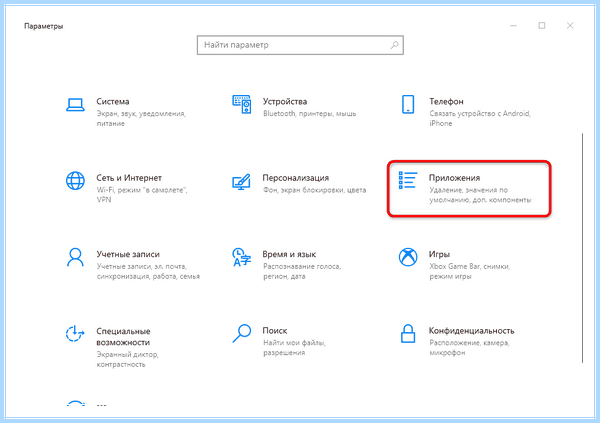600x423 pixels.
Task: Click inside the Найти параметр search field
Action: tap(300, 45)
